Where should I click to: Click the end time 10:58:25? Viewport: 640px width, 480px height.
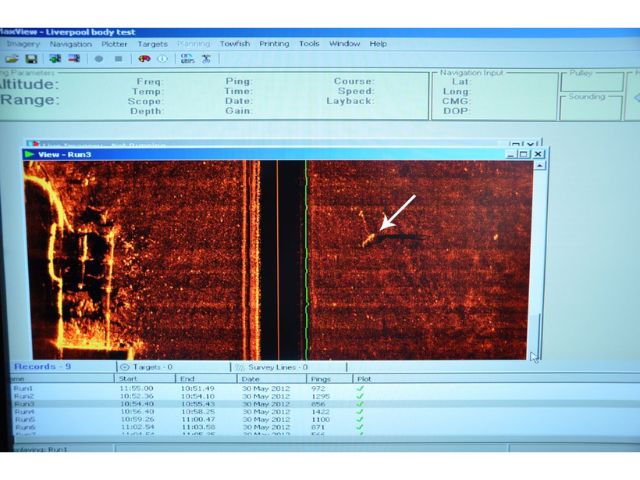pos(198,412)
